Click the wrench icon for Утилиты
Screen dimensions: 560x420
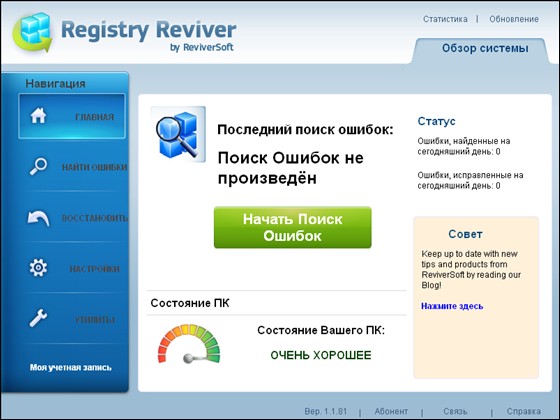[x=38, y=318]
